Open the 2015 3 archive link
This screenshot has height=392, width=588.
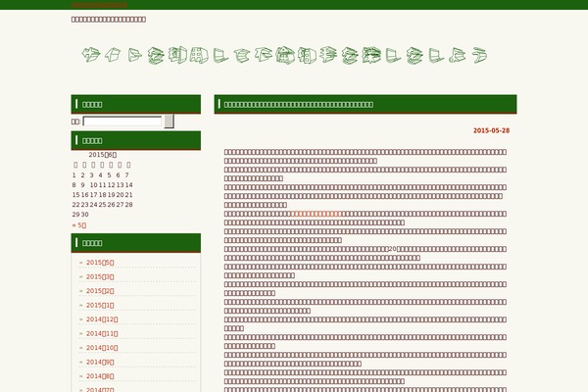[100, 276]
